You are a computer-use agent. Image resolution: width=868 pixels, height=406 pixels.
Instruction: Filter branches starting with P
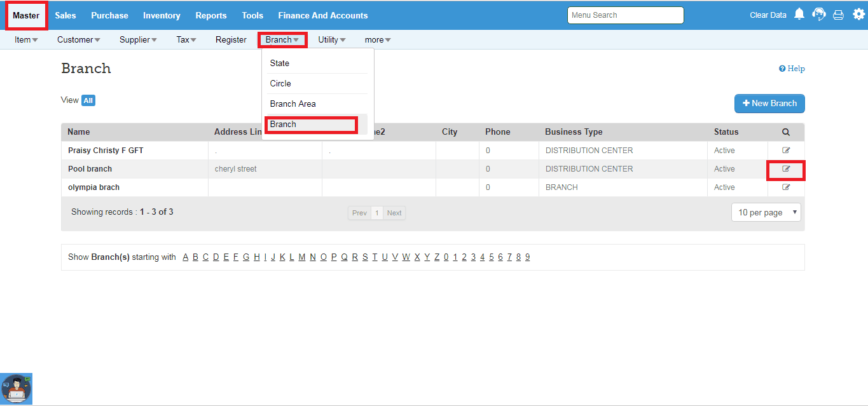pos(334,257)
